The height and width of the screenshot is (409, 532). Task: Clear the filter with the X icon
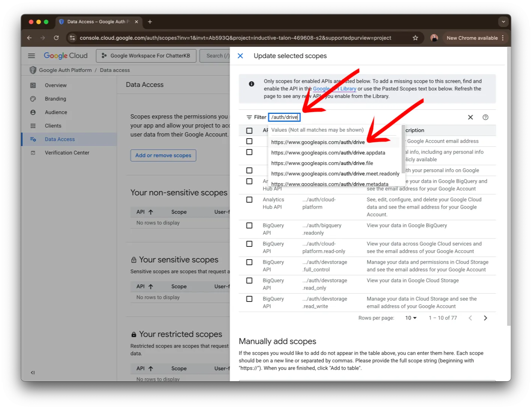[x=470, y=117]
